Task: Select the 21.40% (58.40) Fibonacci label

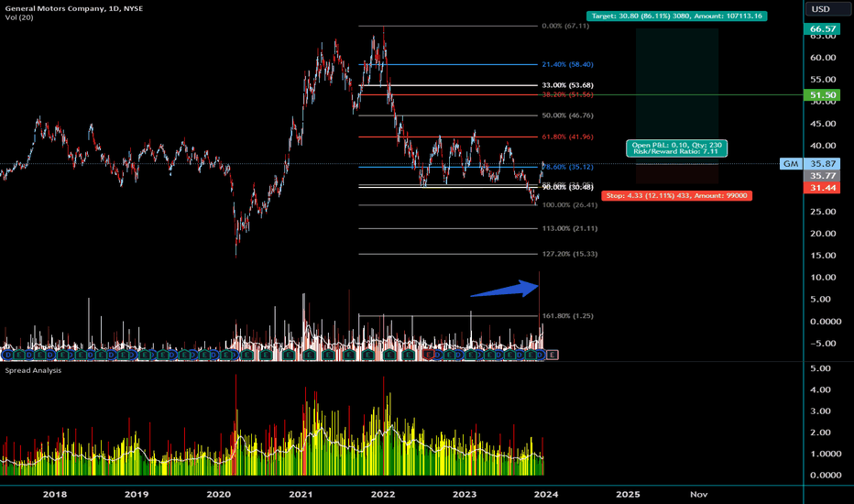Action: click(567, 64)
